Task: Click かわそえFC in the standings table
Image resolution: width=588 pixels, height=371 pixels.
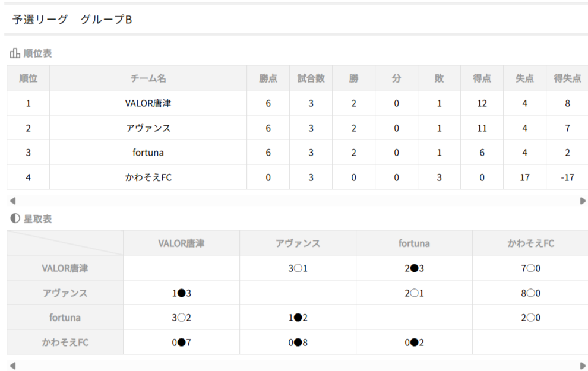Action: click(x=148, y=177)
